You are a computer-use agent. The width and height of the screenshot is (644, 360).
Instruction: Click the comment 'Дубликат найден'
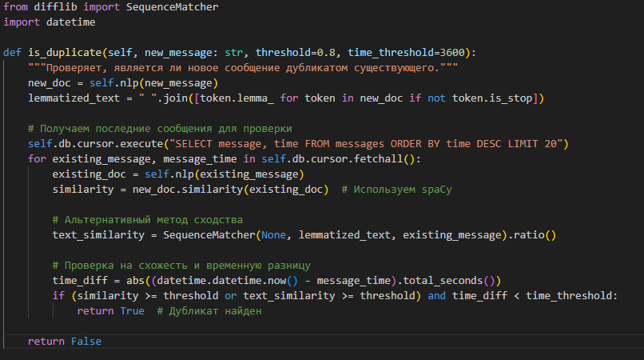click(209, 311)
